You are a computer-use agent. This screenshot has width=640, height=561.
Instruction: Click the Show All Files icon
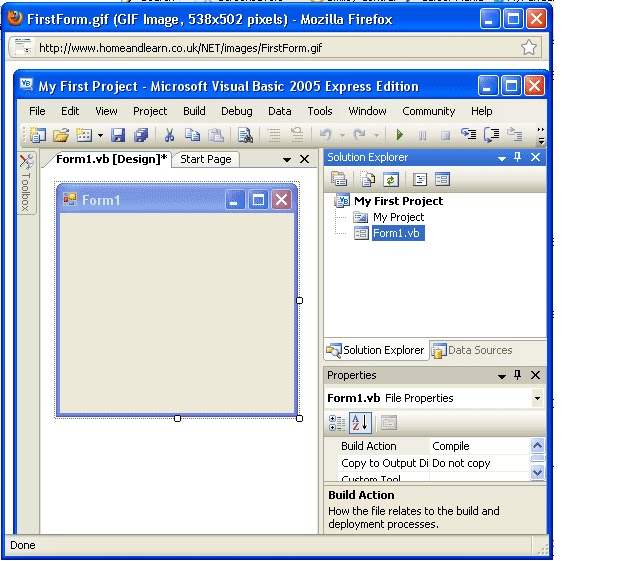click(367, 179)
